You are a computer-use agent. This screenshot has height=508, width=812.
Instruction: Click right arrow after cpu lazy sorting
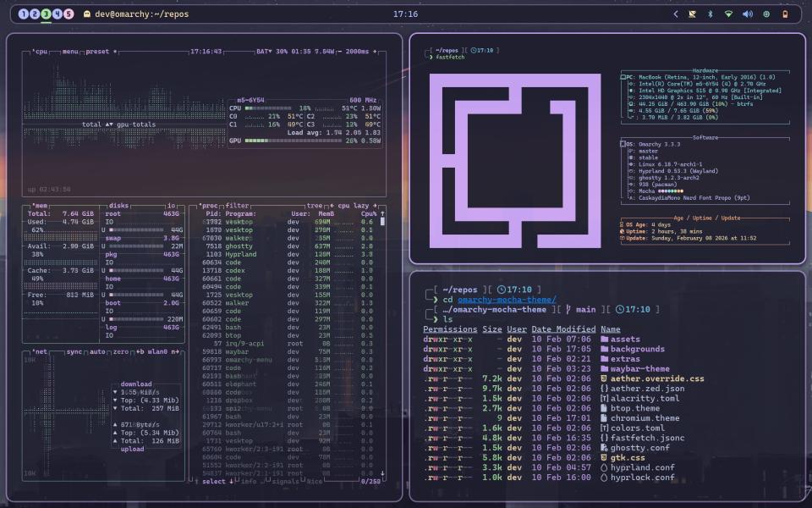tap(375, 206)
